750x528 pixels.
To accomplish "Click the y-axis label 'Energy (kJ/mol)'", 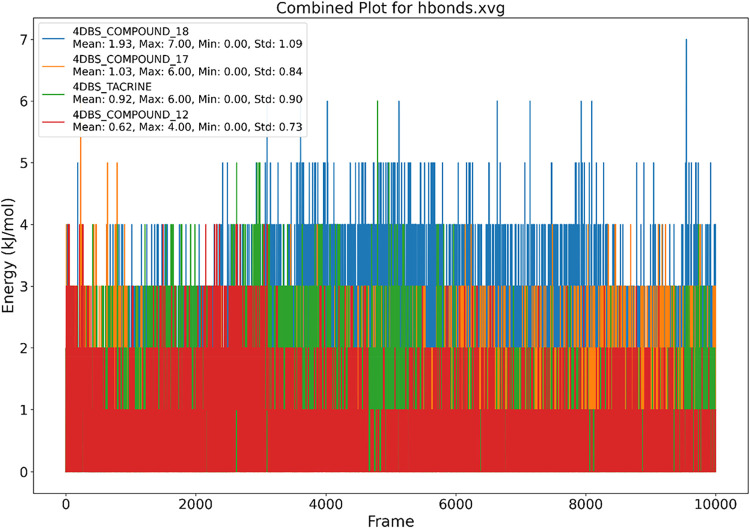I will tap(8, 256).
